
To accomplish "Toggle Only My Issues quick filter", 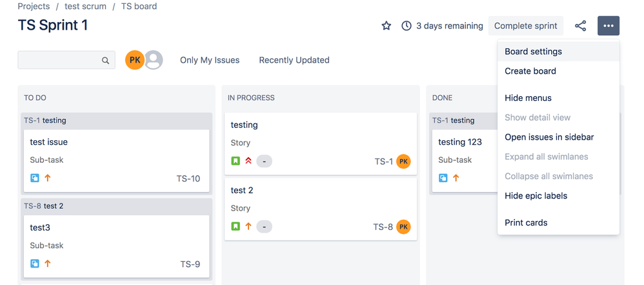I will pyautogui.click(x=210, y=60).
